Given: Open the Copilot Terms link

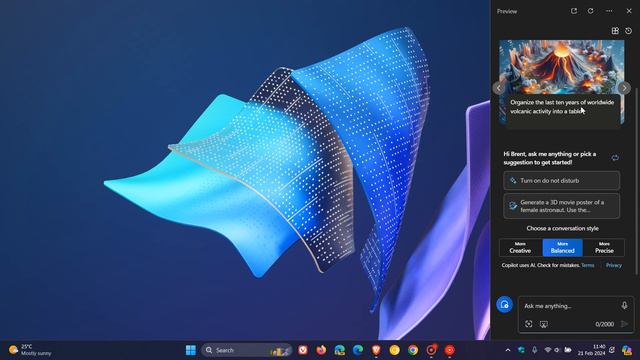Looking at the screenshot, I should click(588, 265).
